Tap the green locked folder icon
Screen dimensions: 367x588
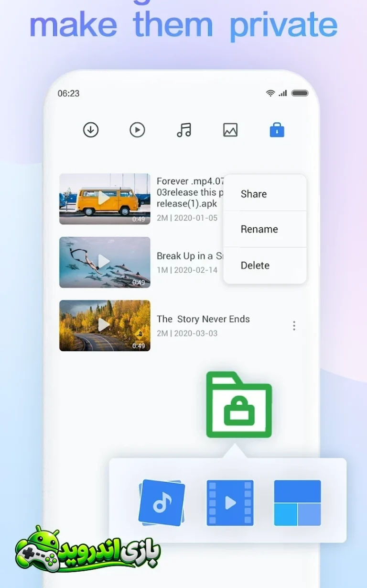(239, 405)
